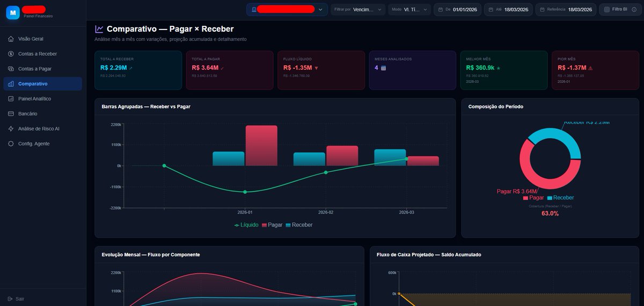Click the Fluxo Líquido card

click(x=321, y=70)
